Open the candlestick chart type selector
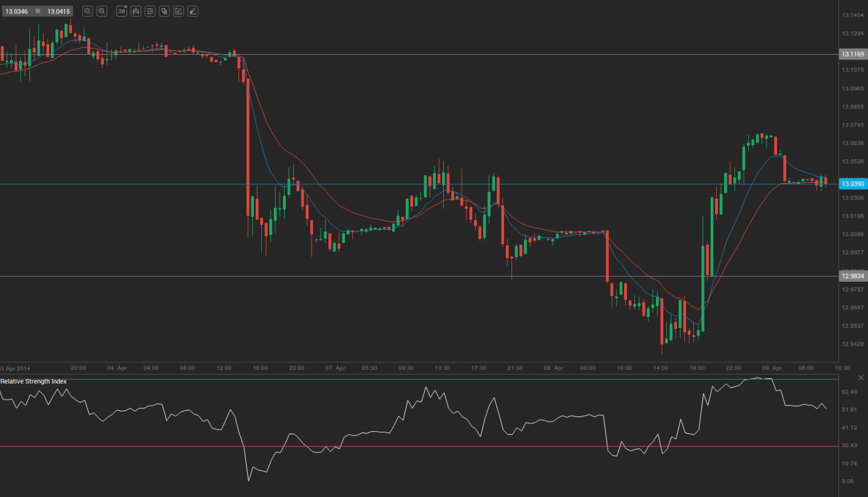This screenshot has height=497, width=868. pos(136,11)
